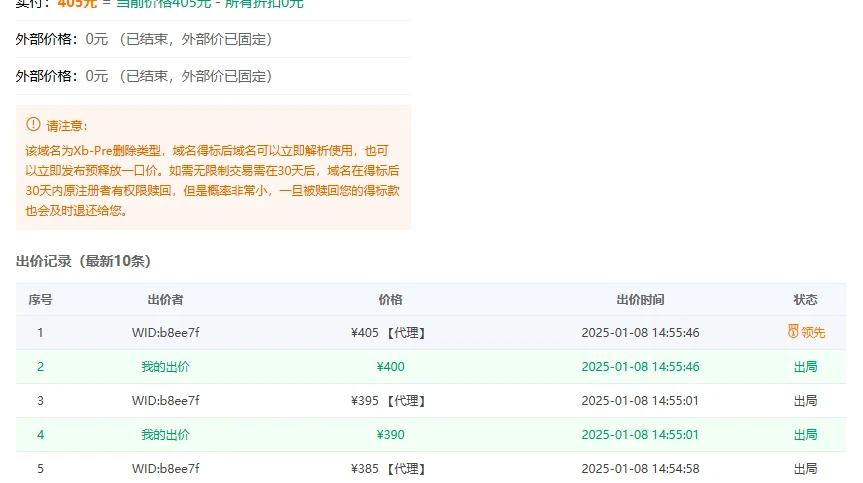The width and height of the screenshot is (863, 483).
Task: Click the ¥400 price in row 2
Action: coord(390,366)
